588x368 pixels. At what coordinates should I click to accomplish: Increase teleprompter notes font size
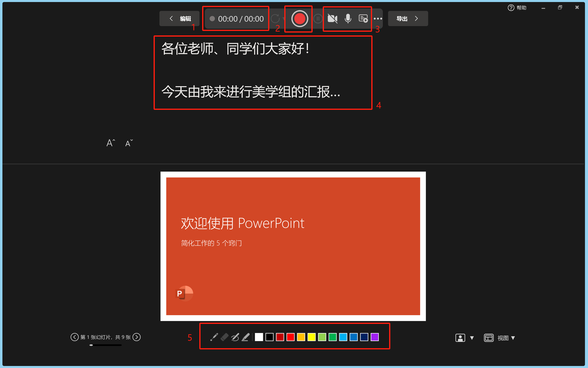pos(111,143)
